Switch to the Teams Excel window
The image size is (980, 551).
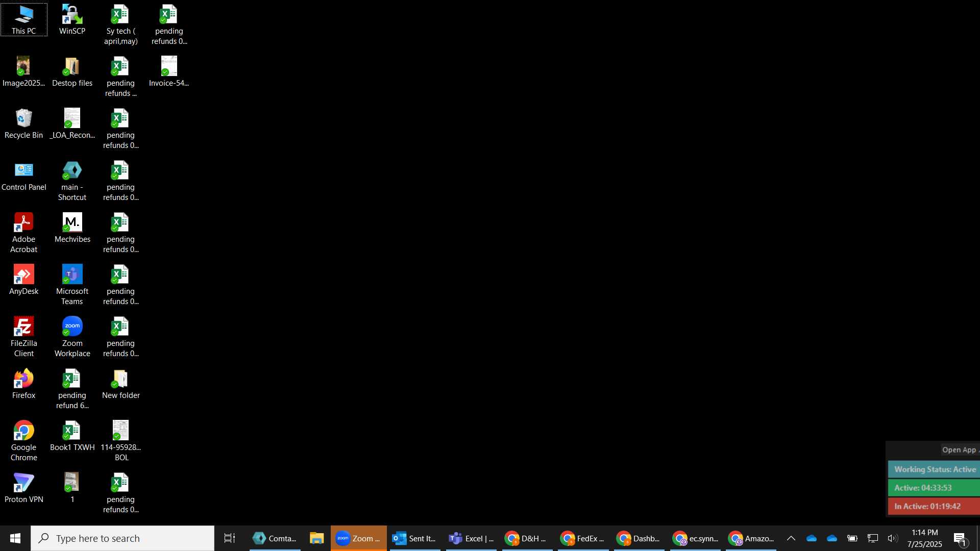[471, 538]
